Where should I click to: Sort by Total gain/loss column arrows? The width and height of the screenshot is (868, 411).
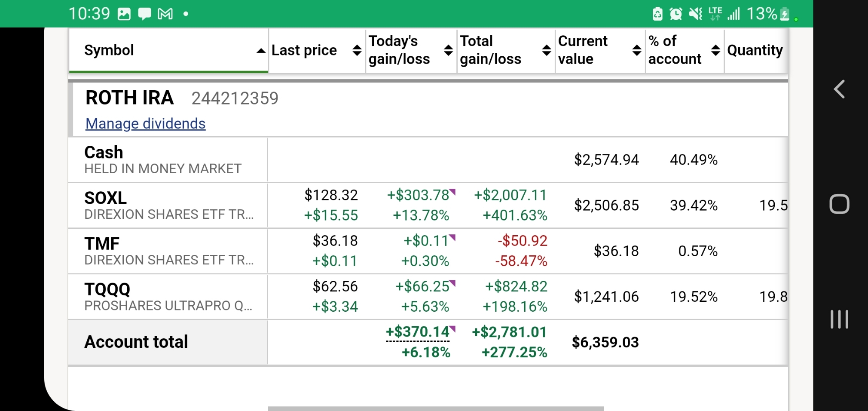(x=546, y=50)
